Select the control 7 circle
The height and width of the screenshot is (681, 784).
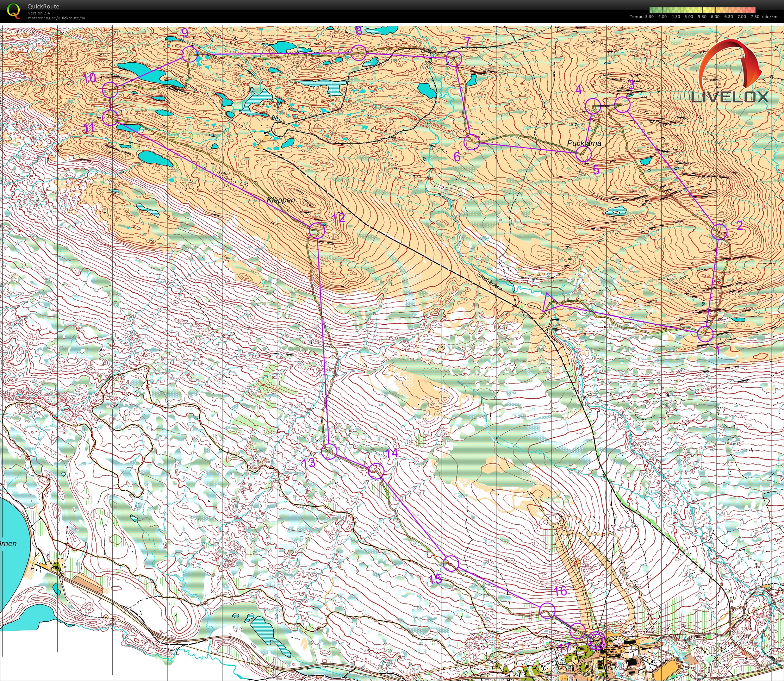(x=454, y=58)
